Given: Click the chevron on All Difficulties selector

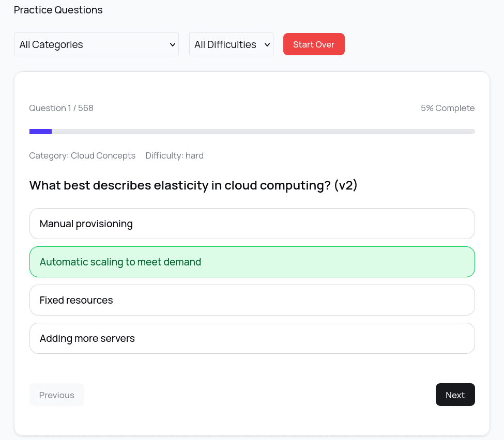Looking at the screenshot, I should pos(267,44).
